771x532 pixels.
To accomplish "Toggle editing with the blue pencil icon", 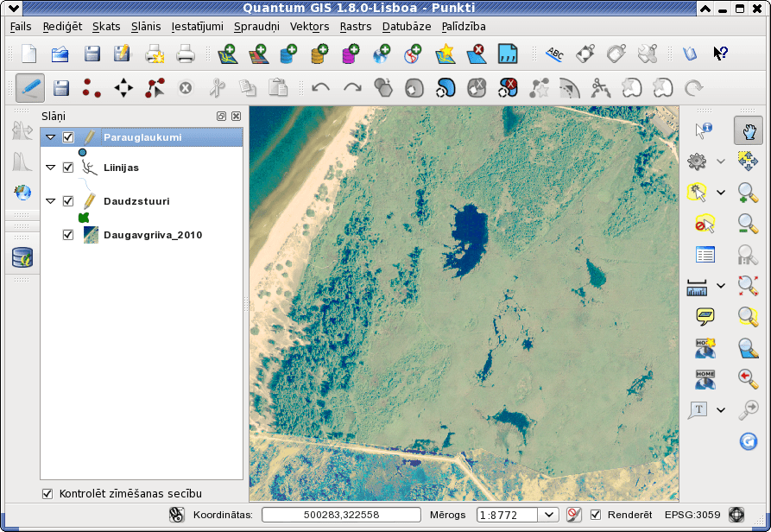I will (30, 88).
